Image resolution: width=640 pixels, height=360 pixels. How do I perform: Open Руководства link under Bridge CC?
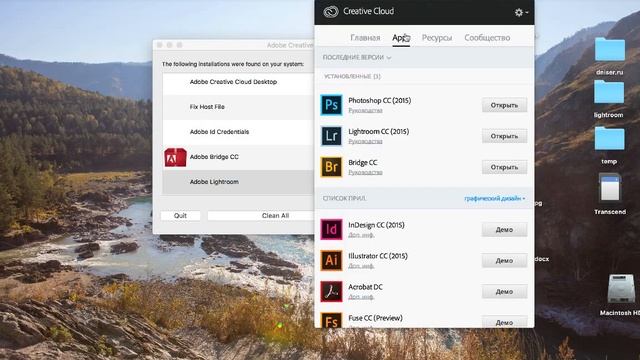click(x=365, y=172)
